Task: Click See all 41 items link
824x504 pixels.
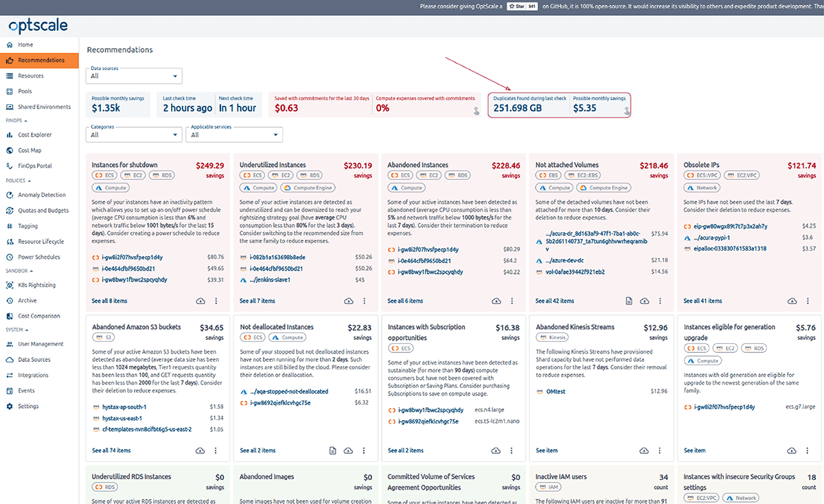Action: click(x=703, y=301)
